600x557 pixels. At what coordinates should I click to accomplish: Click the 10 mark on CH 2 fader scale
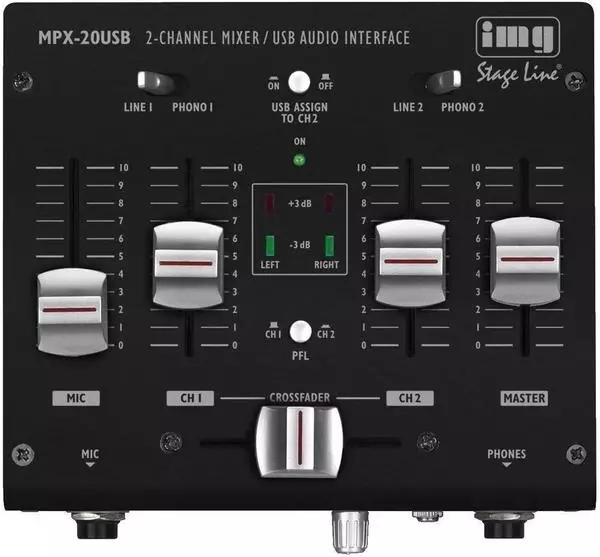(x=362, y=168)
